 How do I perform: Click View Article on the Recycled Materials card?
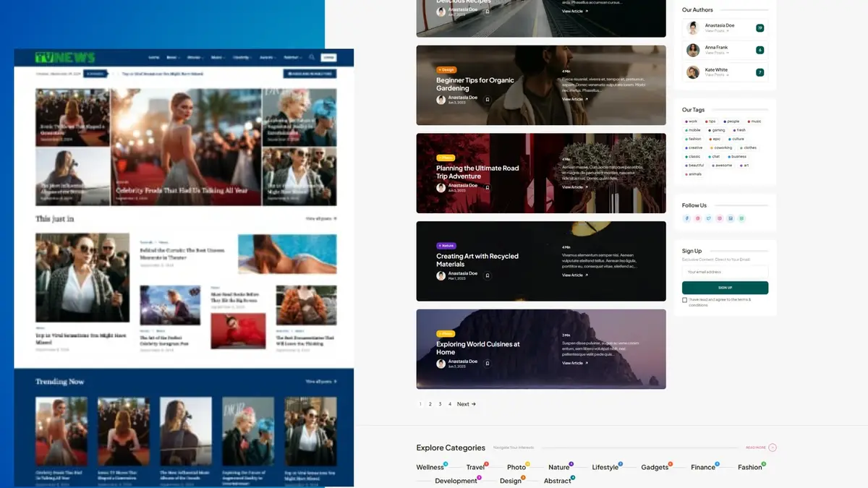coord(575,275)
